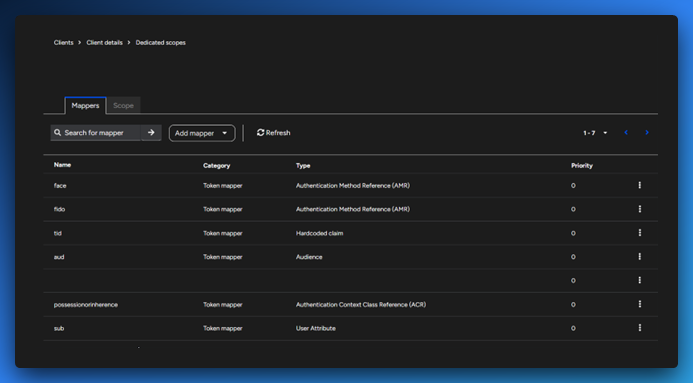
Task: Click the Dedicated scopes breadcrumb
Action: pos(160,42)
